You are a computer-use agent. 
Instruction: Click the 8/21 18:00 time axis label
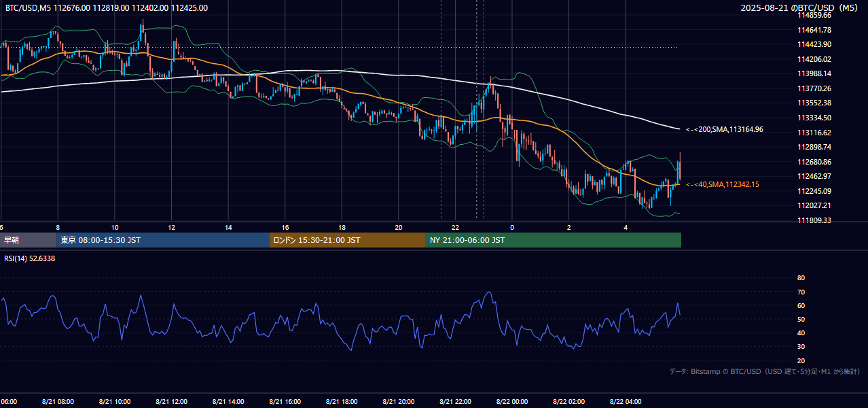click(342, 401)
